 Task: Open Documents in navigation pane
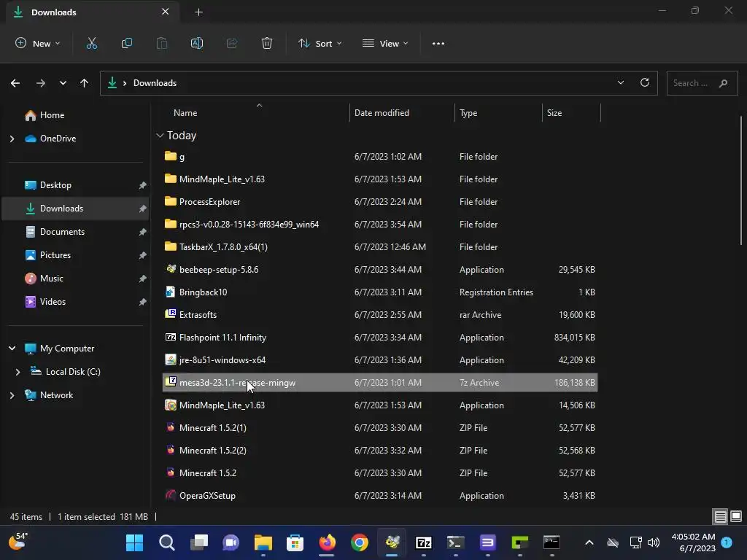62,232
